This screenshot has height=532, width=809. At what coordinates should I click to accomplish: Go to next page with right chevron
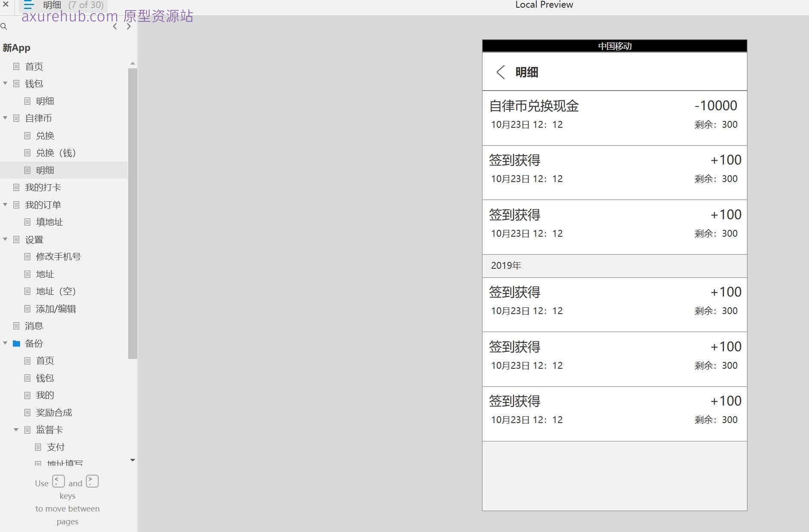tap(129, 26)
